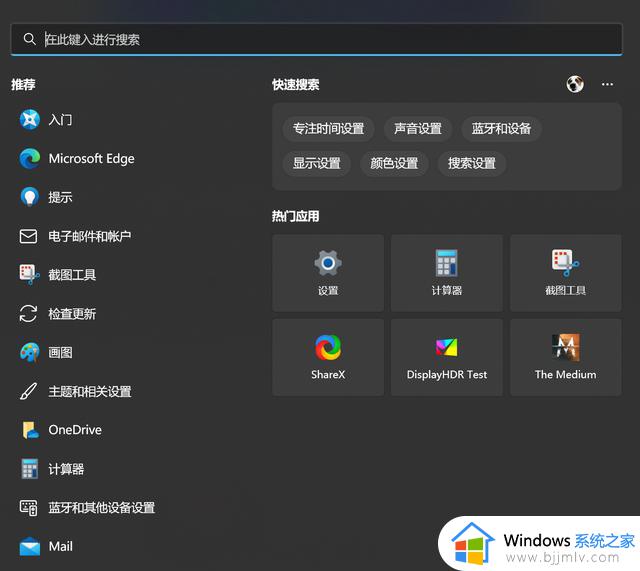640x571 pixels.
Task: Open the 入门 app icon
Action: (29, 120)
